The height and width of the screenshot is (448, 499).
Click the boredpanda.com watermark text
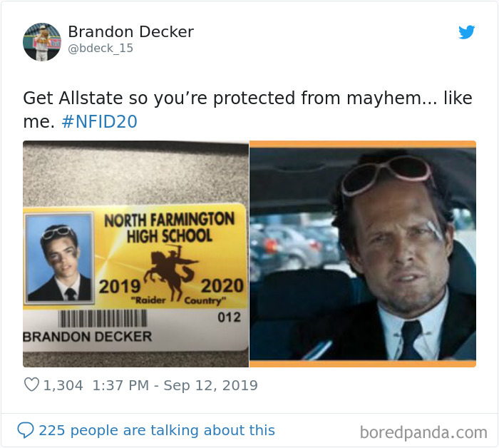click(423, 433)
